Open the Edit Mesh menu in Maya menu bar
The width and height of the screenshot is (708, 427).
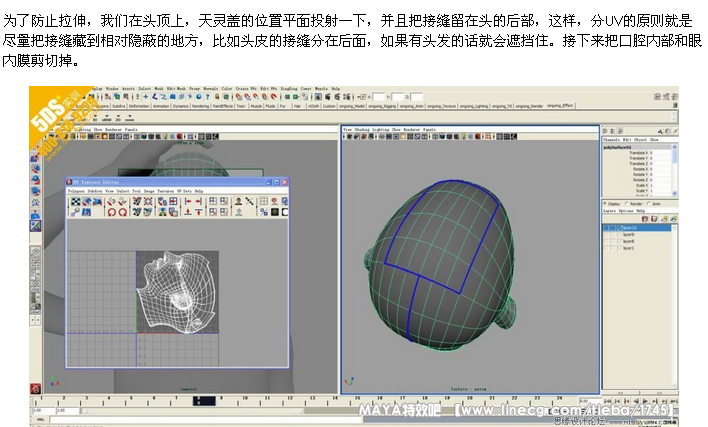[x=177, y=88]
